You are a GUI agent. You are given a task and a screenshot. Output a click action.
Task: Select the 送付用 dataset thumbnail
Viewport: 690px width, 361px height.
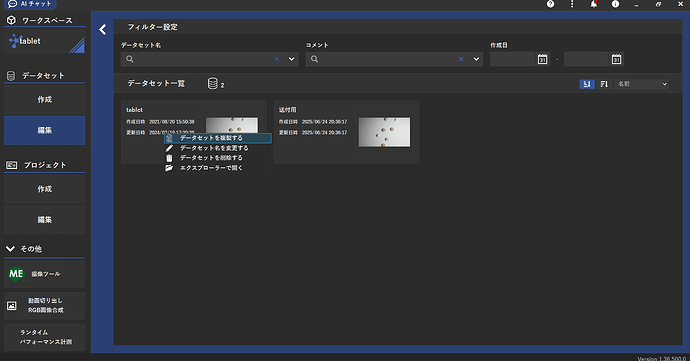pos(384,132)
